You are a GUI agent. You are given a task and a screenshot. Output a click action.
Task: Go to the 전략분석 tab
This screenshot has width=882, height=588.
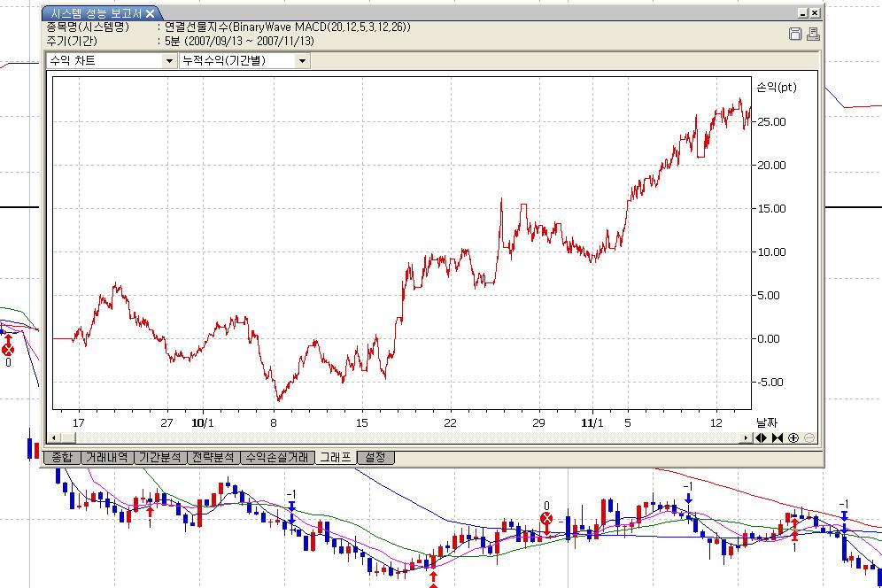[213, 458]
